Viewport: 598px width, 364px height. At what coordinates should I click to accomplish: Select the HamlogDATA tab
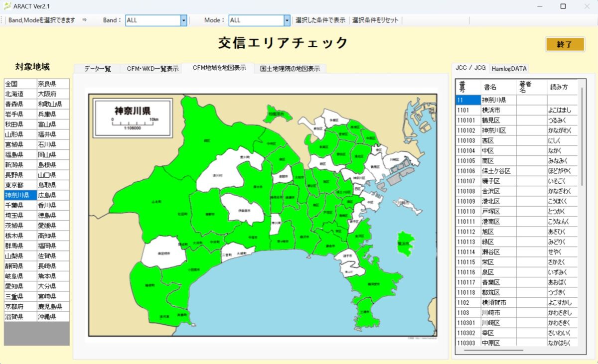point(509,69)
